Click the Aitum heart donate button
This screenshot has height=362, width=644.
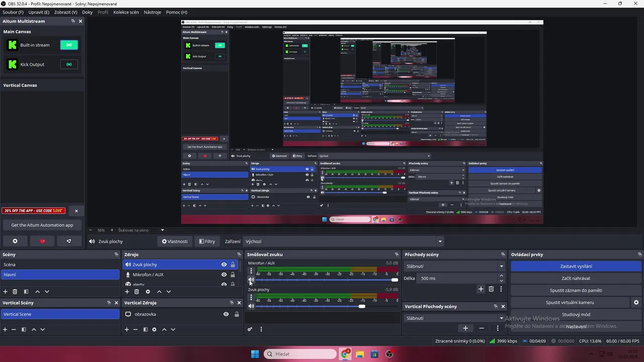[42, 241]
